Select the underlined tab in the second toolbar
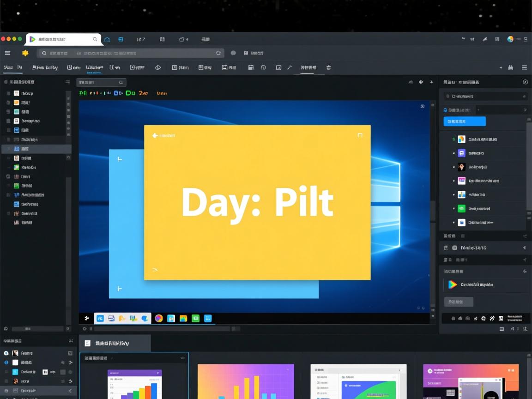532x399 pixels. (94, 68)
